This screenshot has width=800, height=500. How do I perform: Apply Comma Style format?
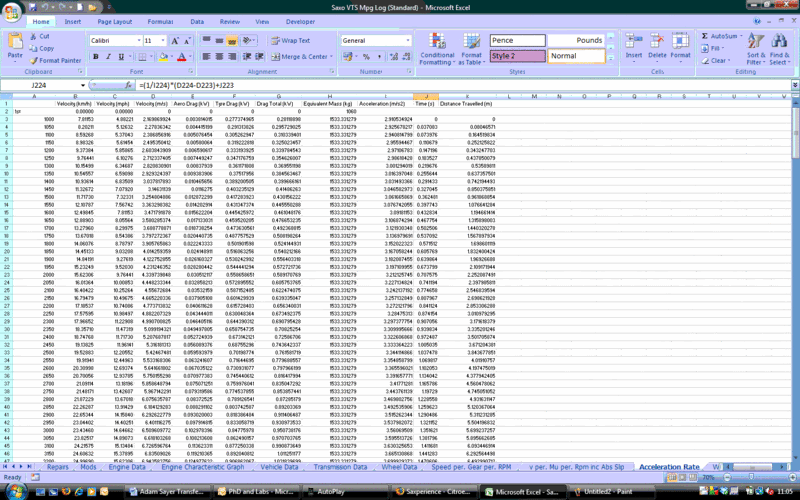pos(379,57)
